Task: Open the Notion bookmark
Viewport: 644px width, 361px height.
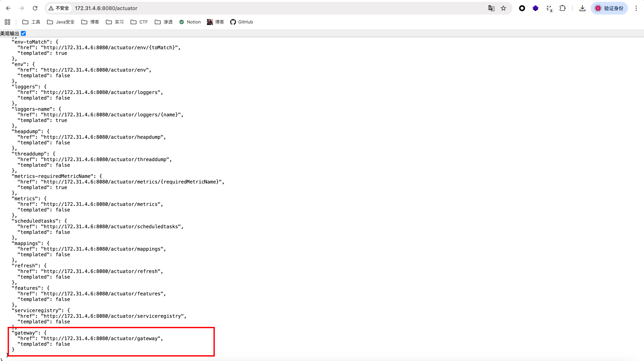Action: pos(190,22)
